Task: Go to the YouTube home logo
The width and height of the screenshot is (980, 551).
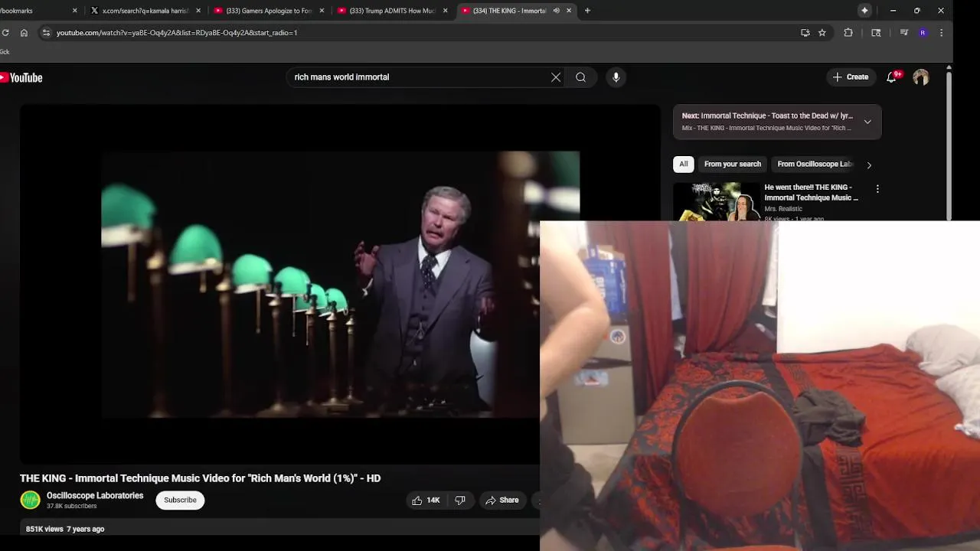Action: [x=21, y=77]
